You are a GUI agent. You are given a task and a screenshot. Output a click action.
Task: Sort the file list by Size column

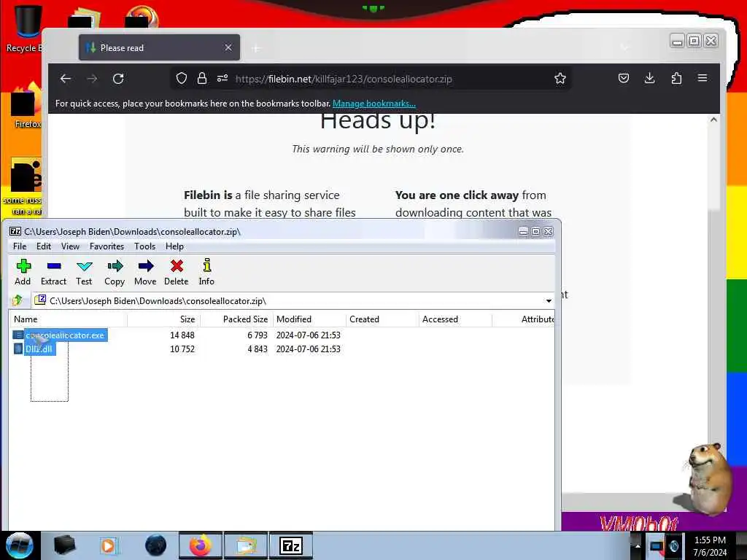(x=163, y=319)
